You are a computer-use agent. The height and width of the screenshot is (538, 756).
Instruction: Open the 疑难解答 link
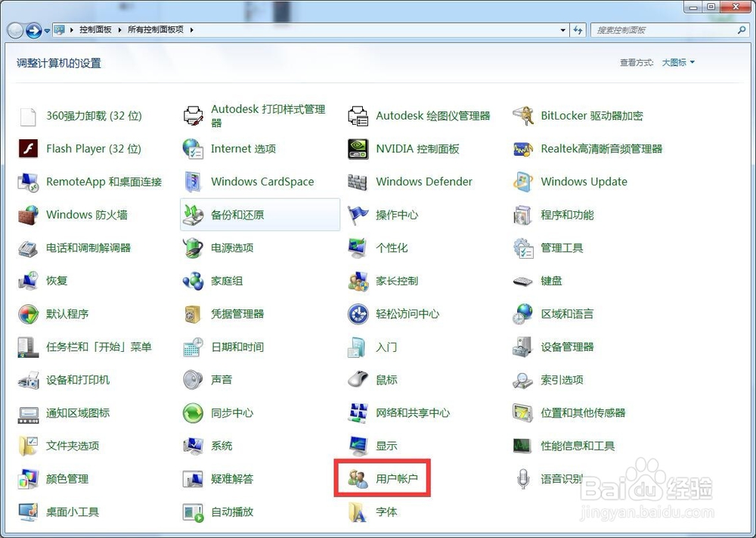[x=232, y=479]
